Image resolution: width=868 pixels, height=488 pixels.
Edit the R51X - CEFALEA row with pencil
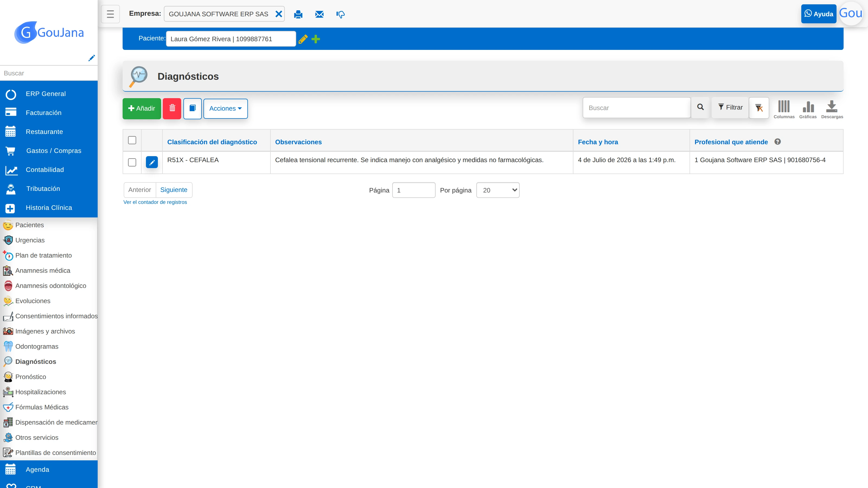point(152,162)
